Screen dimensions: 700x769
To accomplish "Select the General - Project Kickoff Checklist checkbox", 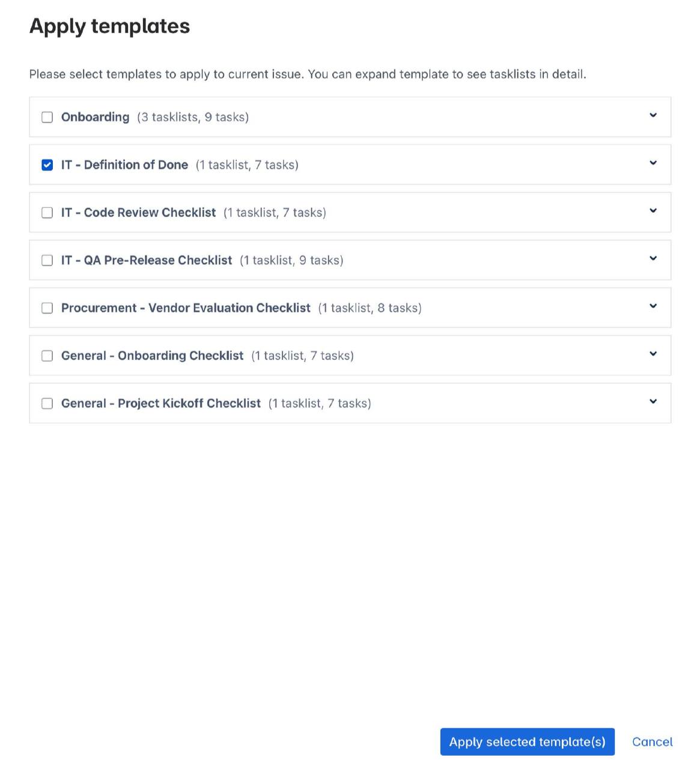I will (x=47, y=404).
